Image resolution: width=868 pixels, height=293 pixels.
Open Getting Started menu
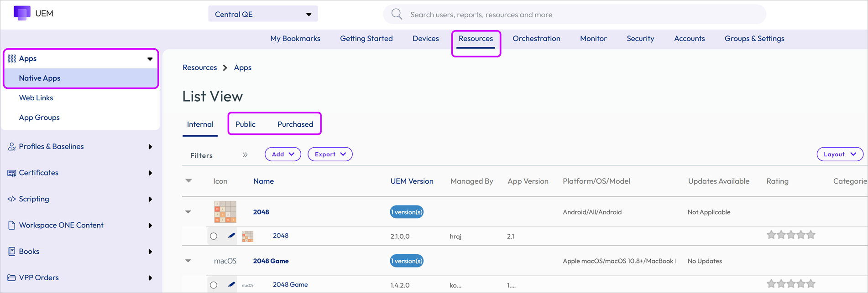tap(366, 38)
